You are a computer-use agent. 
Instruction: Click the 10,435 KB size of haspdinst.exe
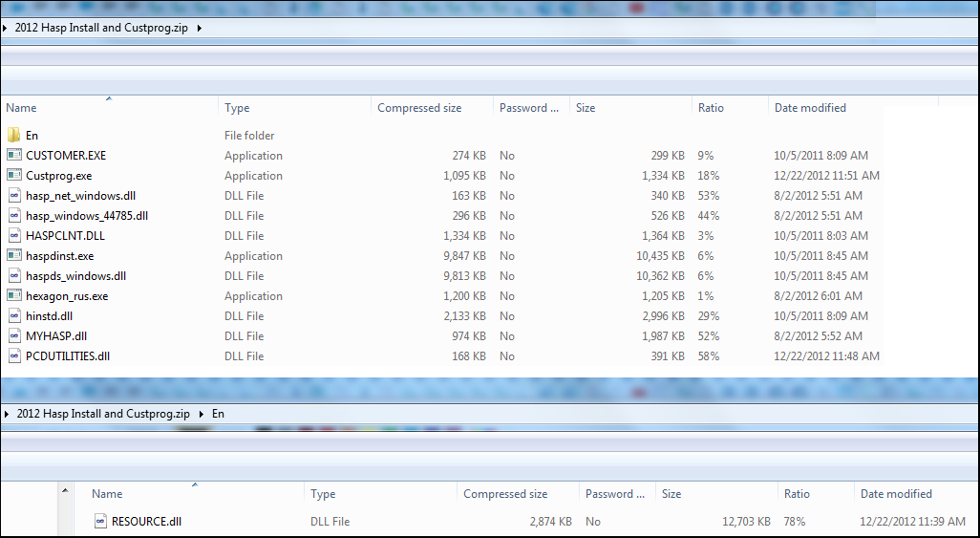[x=661, y=255]
